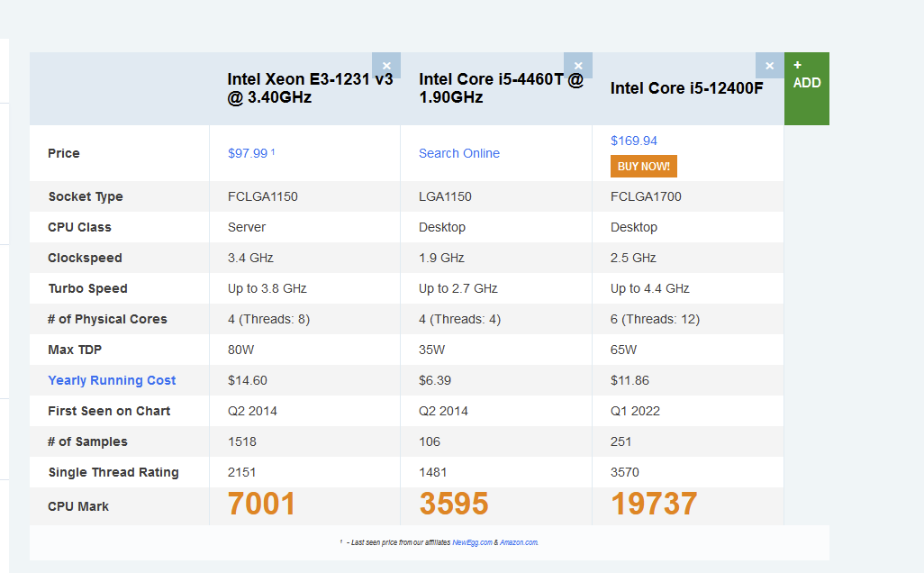Click the 7001 CPU Mark score
This screenshot has width=924, height=573.
tap(261, 505)
